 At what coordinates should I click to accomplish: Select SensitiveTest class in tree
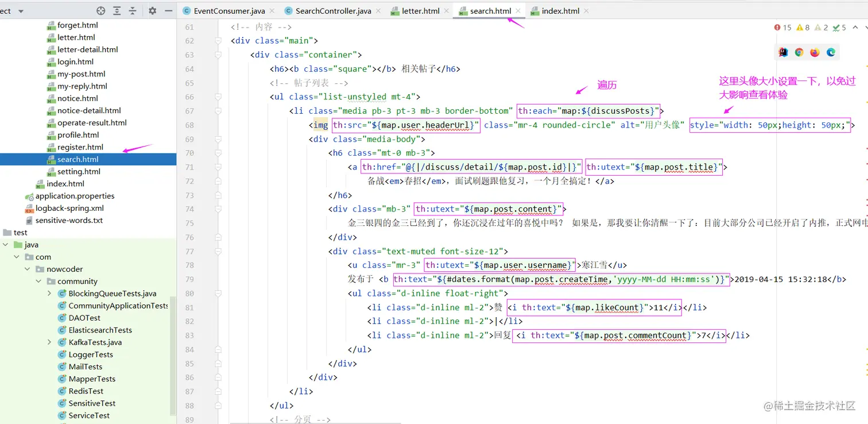[92, 403]
